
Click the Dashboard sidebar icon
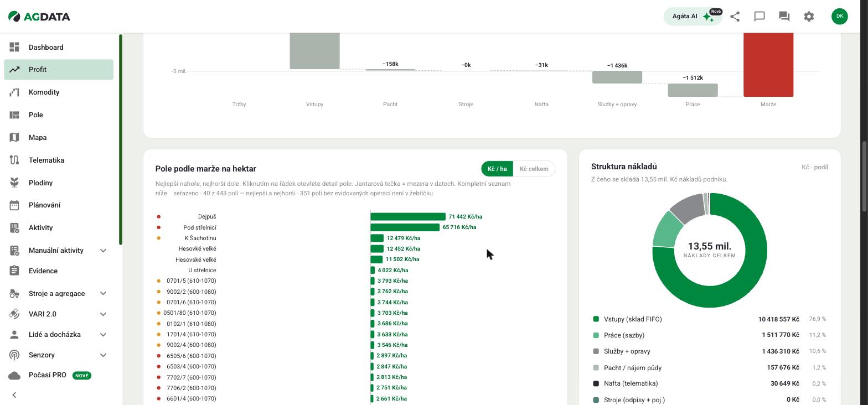tap(14, 47)
